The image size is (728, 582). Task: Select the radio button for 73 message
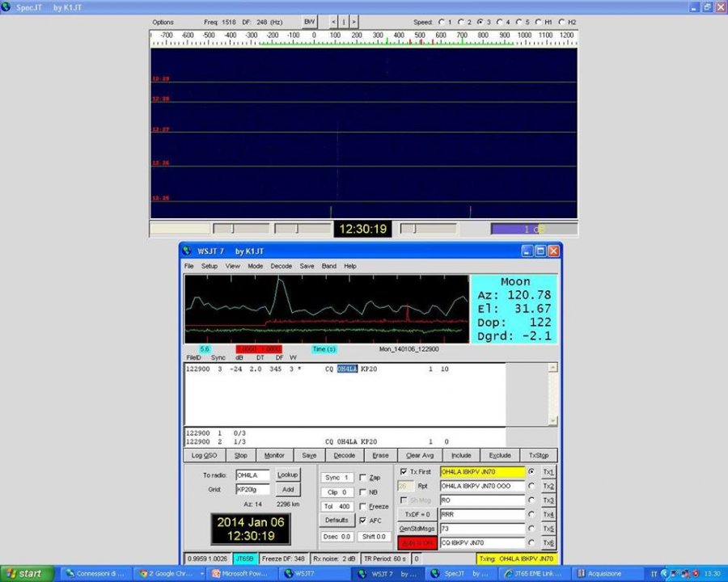(x=531, y=529)
